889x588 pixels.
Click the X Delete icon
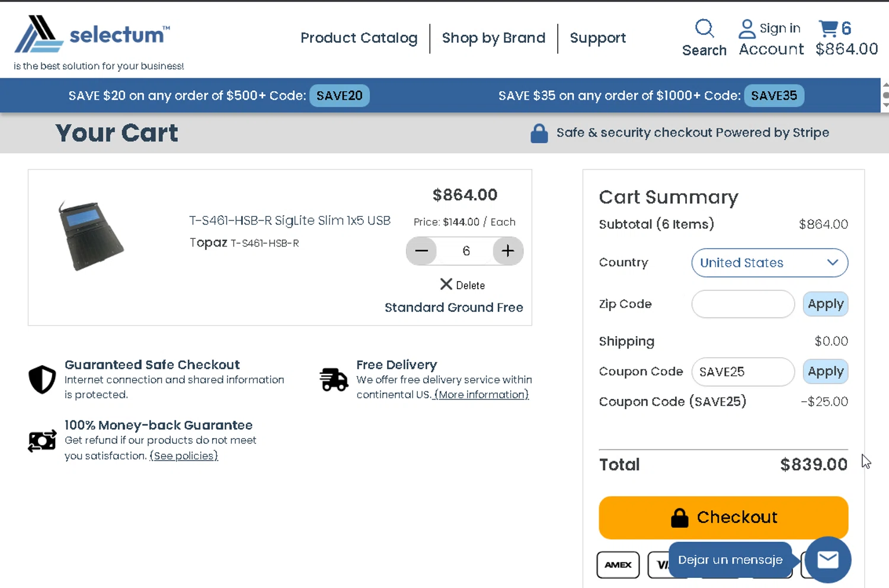446,285
